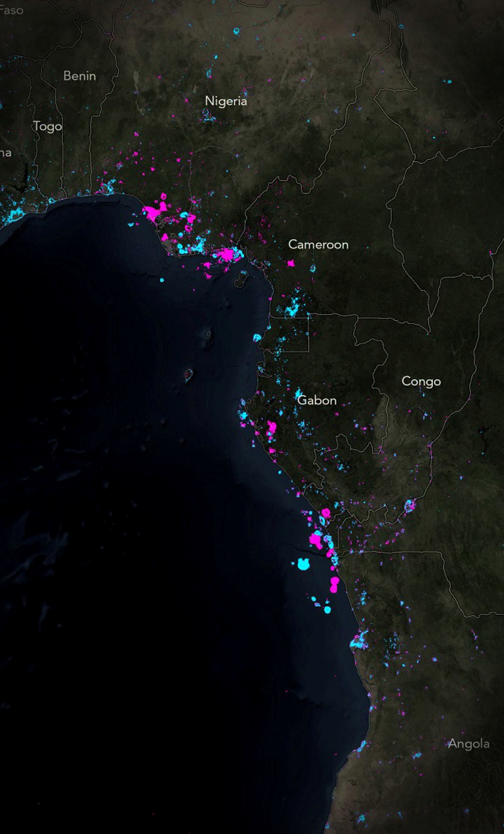Select the small magenta blob below the Cameroon label

pos(291,263)
